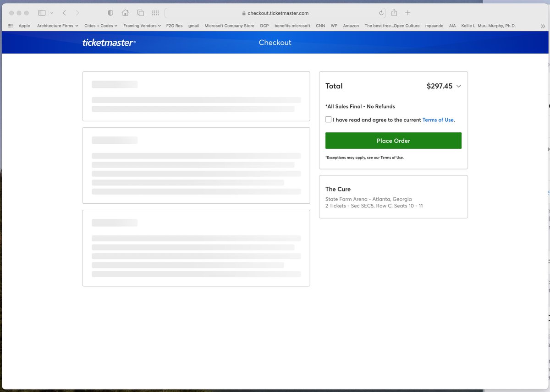Click The Cure event title
Viewport: 550px width, 392px height.
click(338, 189)
